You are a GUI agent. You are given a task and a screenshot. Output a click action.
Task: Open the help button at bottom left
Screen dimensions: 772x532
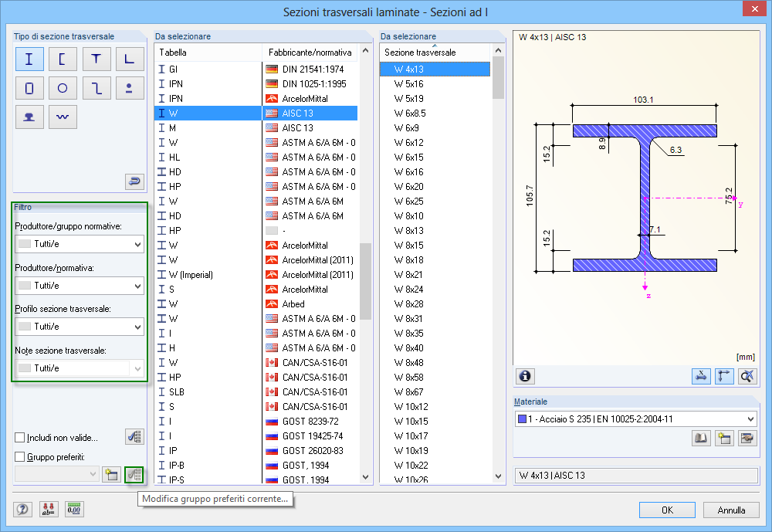coord(22,509)
